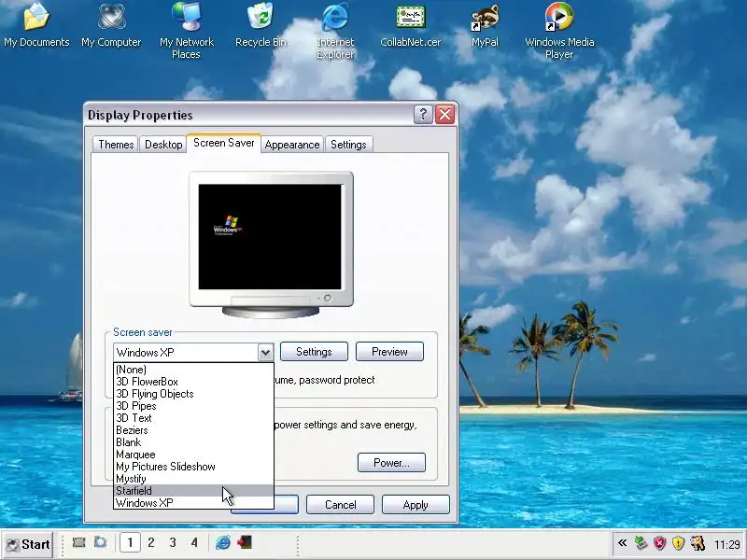
Task: Switch to virtual desktop 2
Action: coord(151,543)
